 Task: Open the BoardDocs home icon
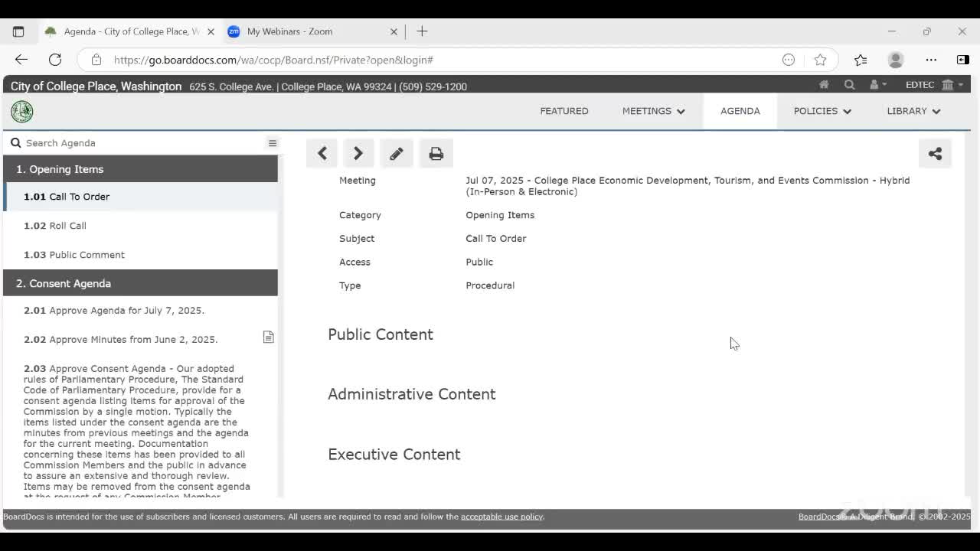[x=824, y=85]
